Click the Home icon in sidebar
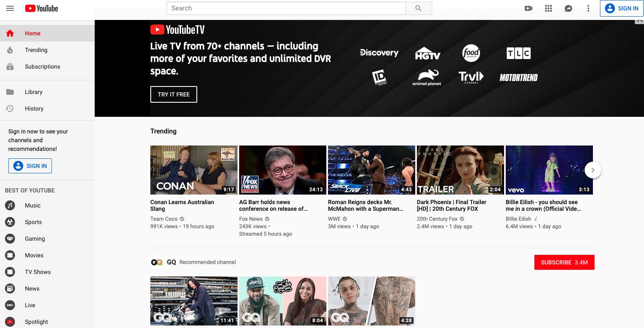644x328 pixels. coord(10,33)
